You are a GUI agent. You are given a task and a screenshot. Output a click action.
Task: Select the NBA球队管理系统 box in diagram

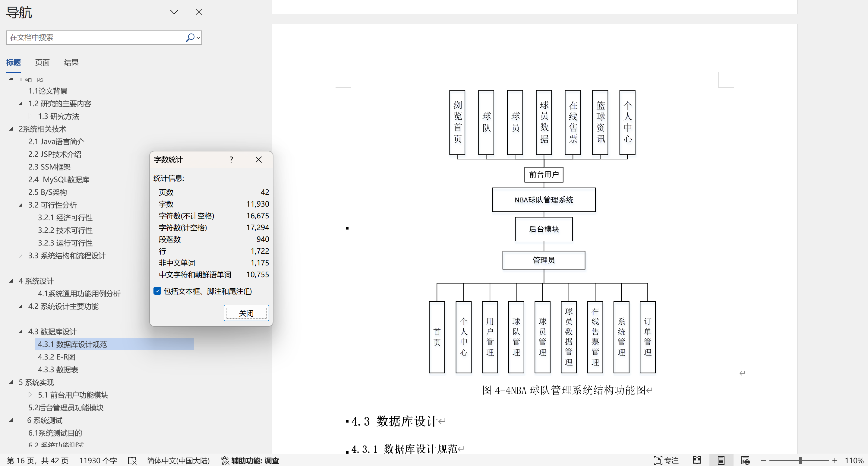tap(544, 200)
